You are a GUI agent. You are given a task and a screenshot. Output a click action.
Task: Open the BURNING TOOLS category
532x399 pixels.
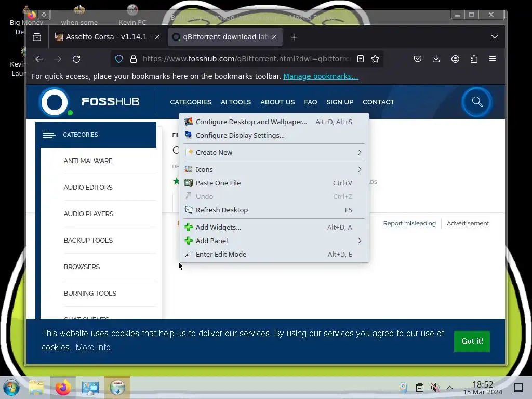(x=90, y=293)
